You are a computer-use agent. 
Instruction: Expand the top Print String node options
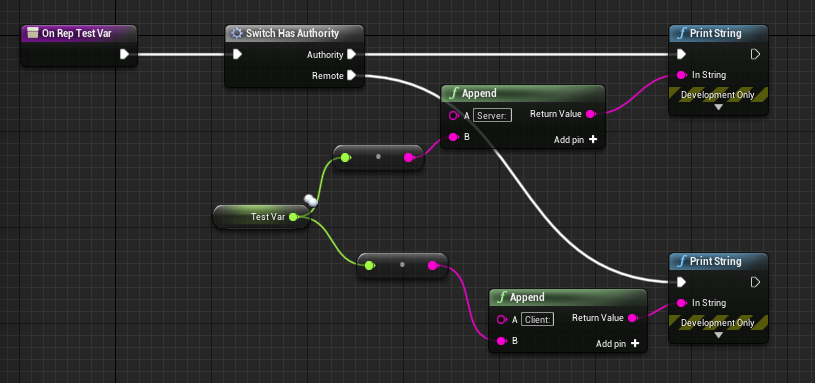pos(718,107)
